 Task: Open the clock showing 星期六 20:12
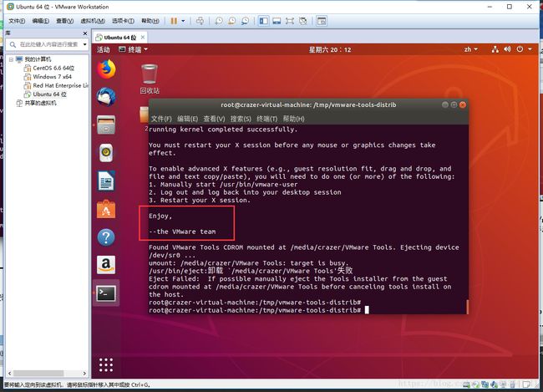(x=330, y=50)
